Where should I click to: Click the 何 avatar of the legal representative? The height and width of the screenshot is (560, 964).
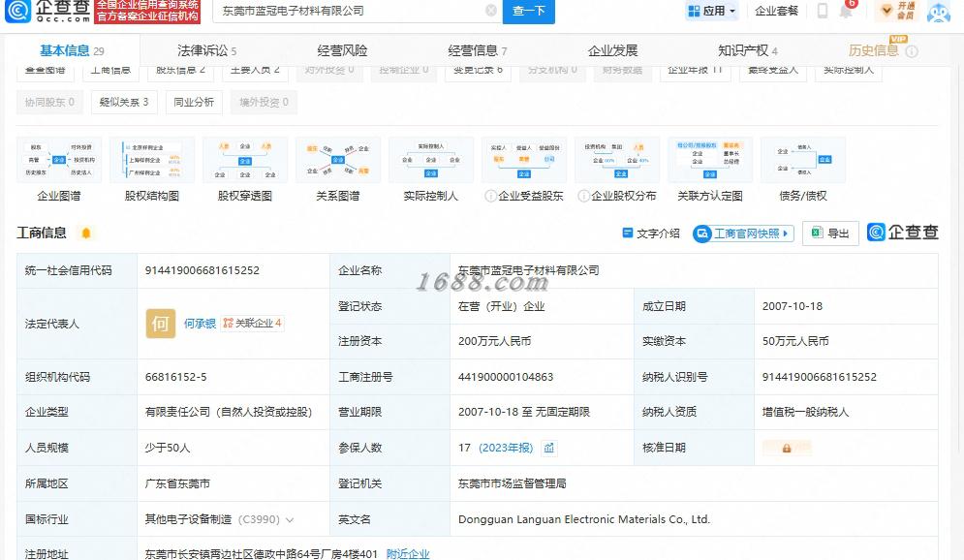(x=161, y=324)
